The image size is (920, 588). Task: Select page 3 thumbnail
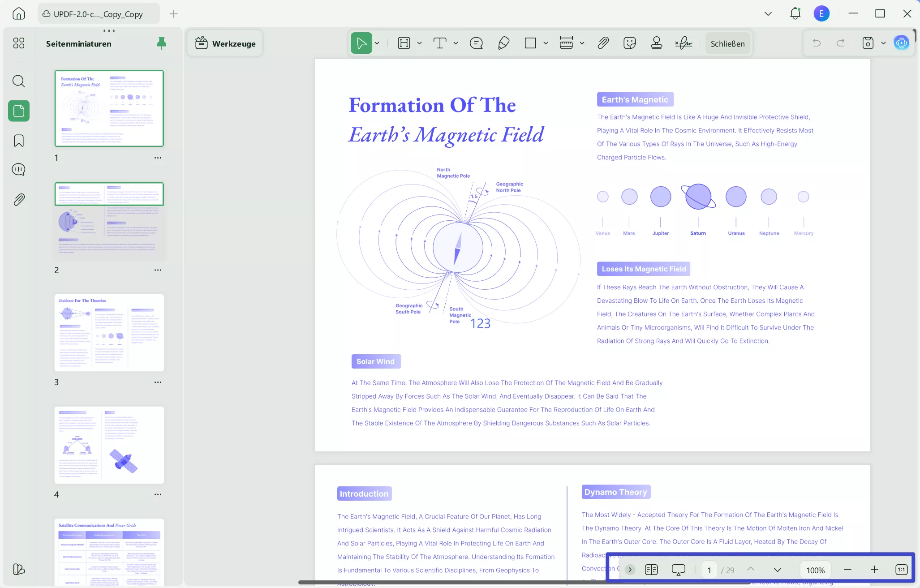click(x=109, y=333)
